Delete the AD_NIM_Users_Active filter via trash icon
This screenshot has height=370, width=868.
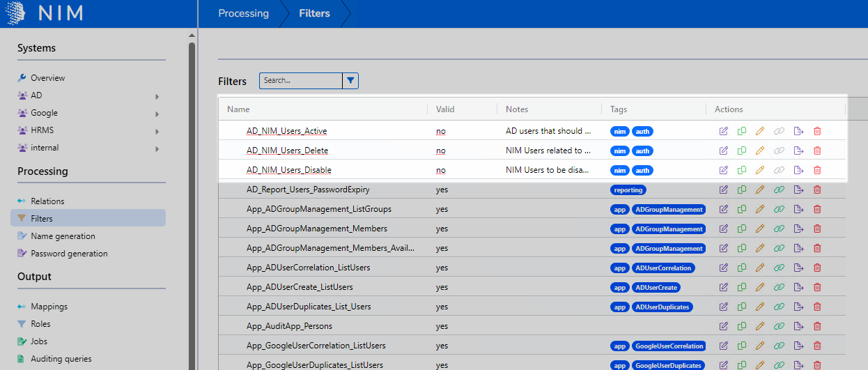click(817, 131)
